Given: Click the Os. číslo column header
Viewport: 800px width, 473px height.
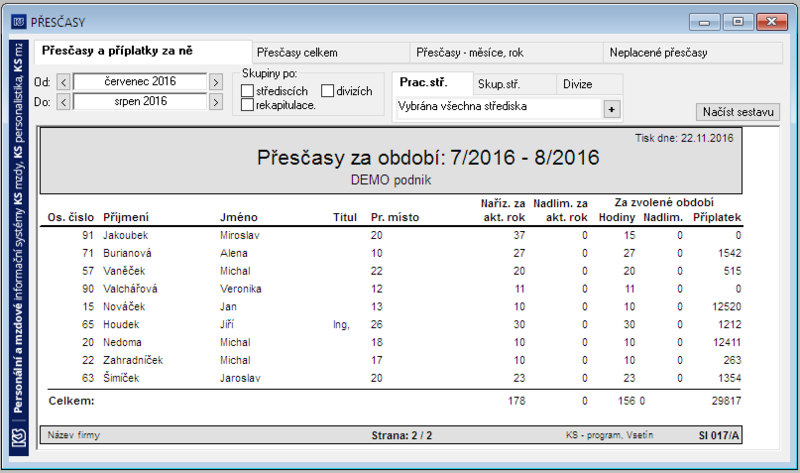Looking at the screenshot, I should tap(71, 217).
